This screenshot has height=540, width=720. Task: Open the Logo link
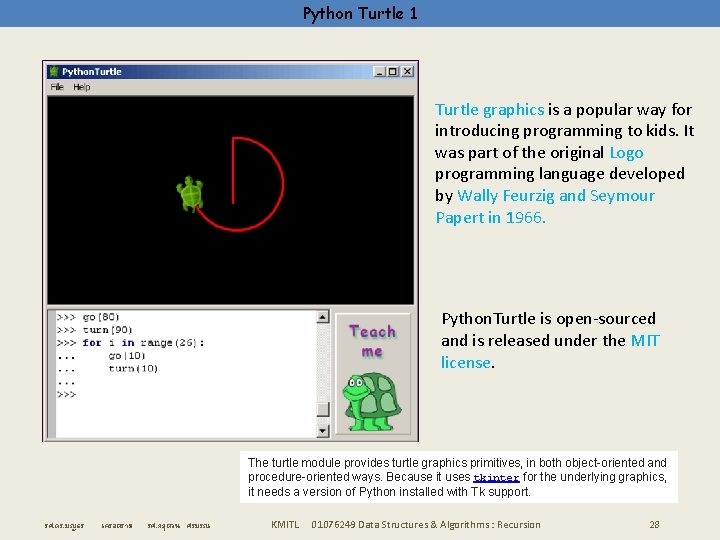click(x=626, y=153)
